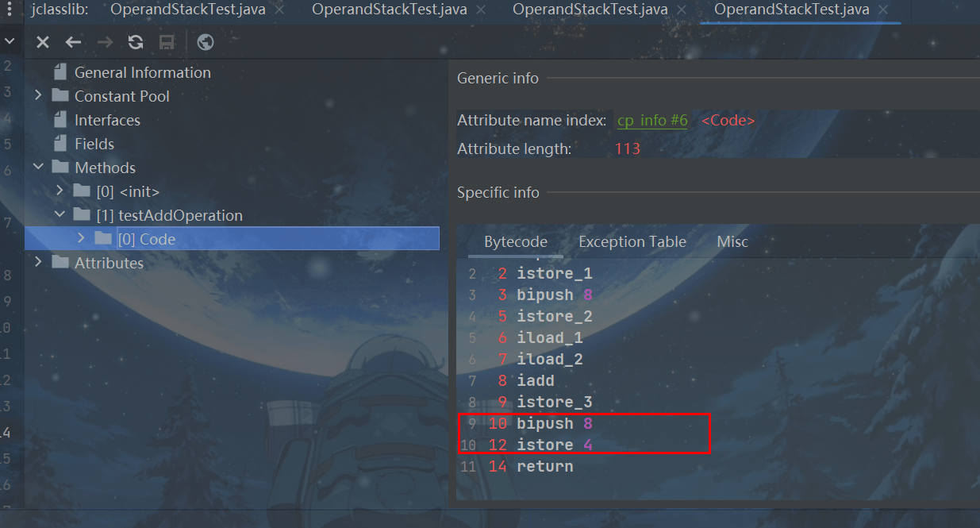Switch to the Exception Table tab
Image resolution: width=980 pixels, height=528 pixels.
(632, 242)
